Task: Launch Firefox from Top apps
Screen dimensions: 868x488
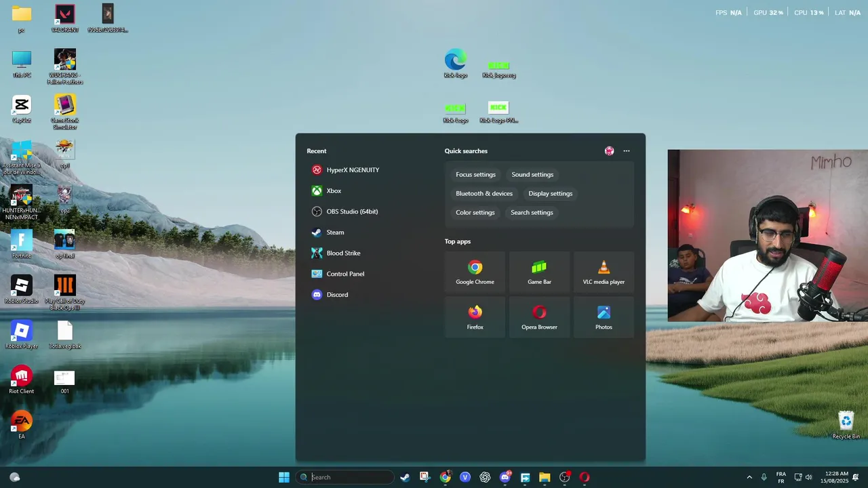Action: (475, 318)
